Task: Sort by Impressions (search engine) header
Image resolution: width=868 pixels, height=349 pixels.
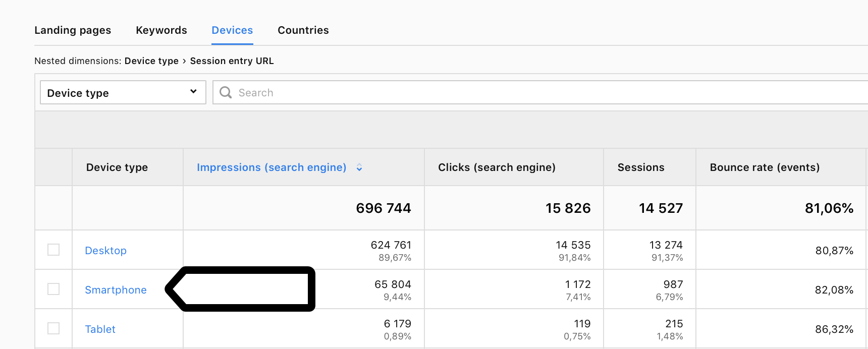Action: coord(272,167)
